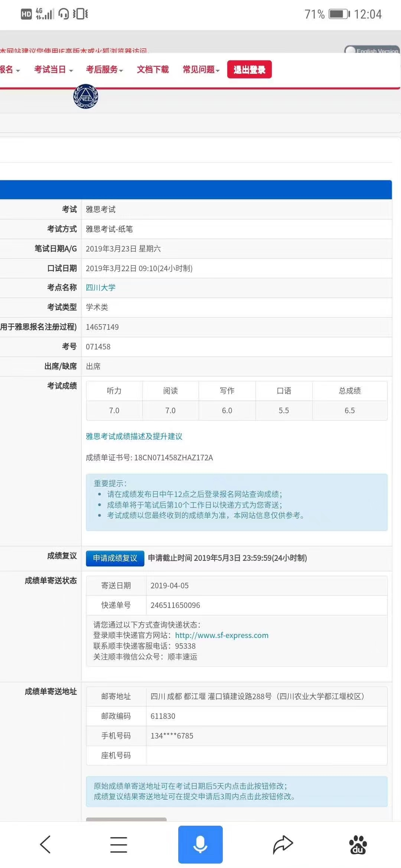
Task: Select the writing score 6.0 cell
Action: [227, 410]
